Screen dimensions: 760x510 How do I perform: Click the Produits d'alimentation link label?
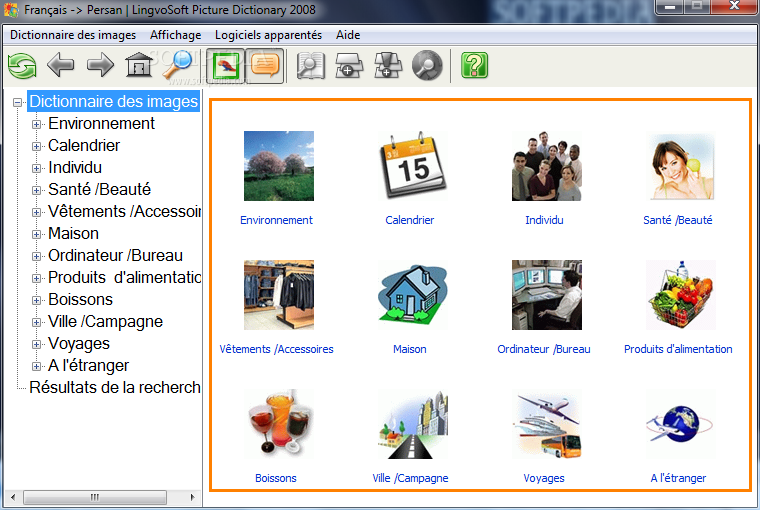(x=678, y=349)
